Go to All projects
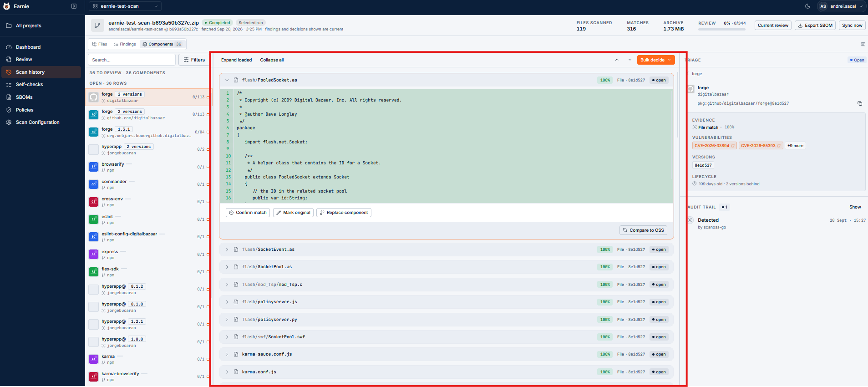The image size is (868, 387). [28, 26]
